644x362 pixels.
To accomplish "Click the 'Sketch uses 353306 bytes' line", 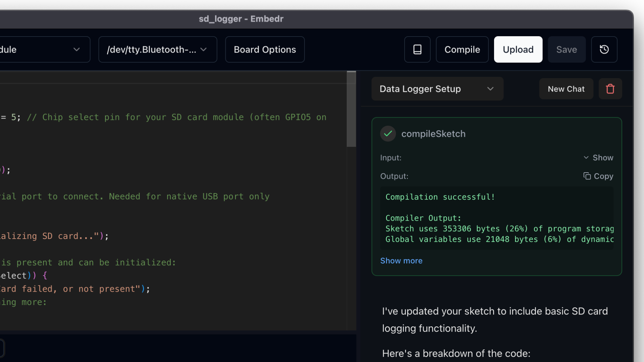I will pos(500,229).
